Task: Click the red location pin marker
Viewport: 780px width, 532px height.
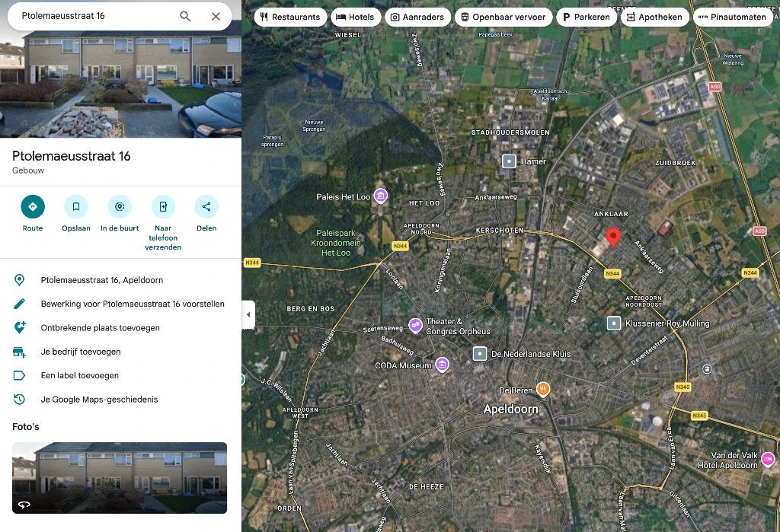Action: (613, 237)
